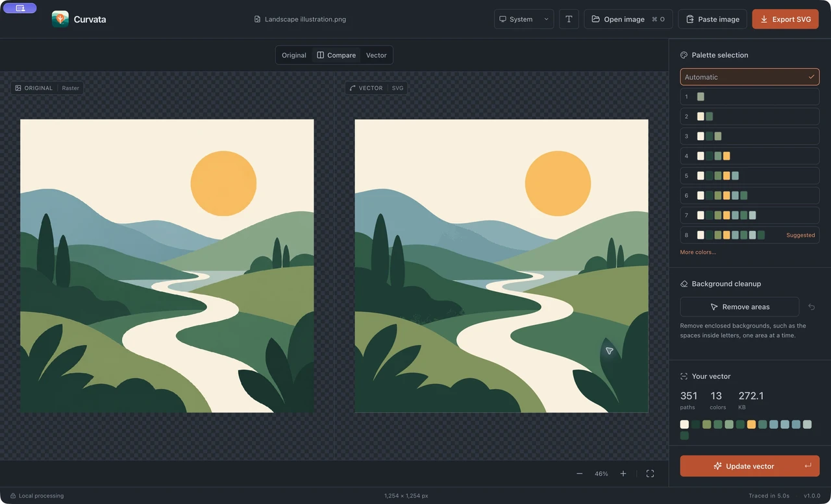The width and height of the screenshot is (831, 504).
Task: Select the Suggested 8-color palette
Action: tap(750, 235)
